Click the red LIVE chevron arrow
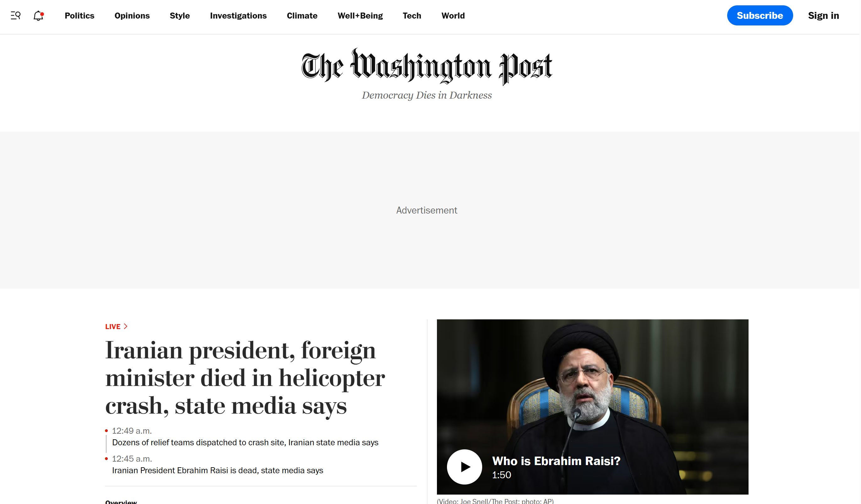Screen dimensions: 861x504 [126, 327]
